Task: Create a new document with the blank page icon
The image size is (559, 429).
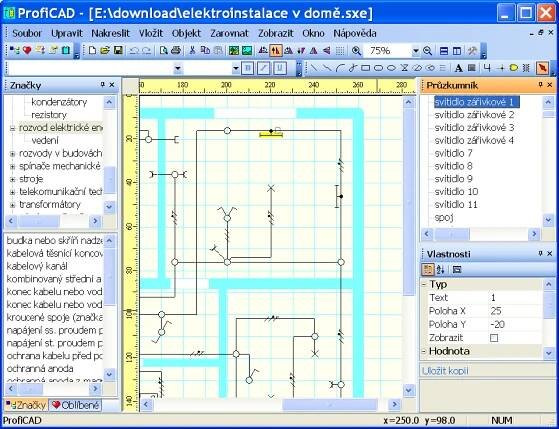Action: (x=92, y=51)
